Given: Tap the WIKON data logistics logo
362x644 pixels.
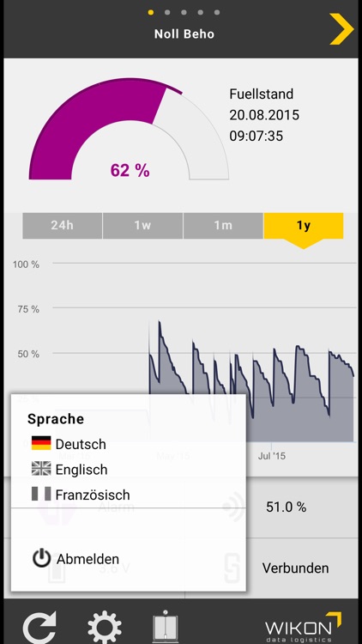Looking at the screenshot, I should (303, 627).
